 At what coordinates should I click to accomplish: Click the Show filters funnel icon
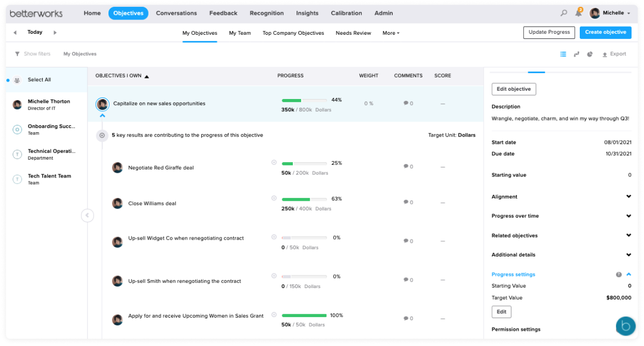[17, 54]
